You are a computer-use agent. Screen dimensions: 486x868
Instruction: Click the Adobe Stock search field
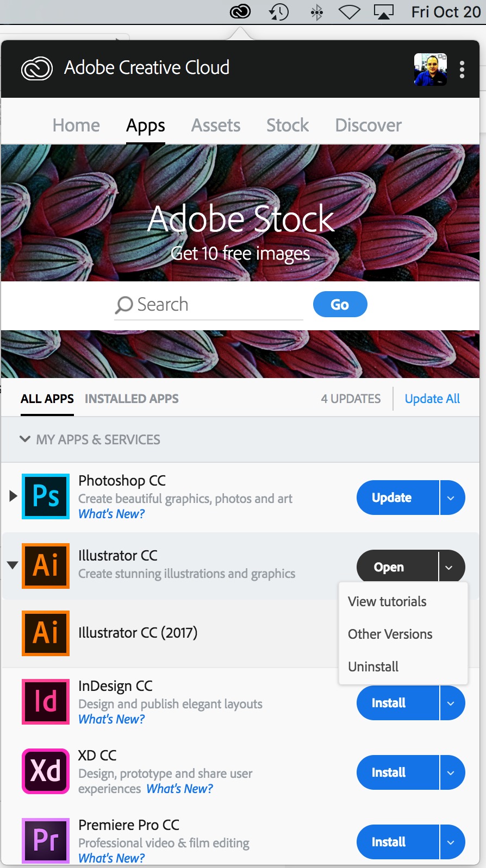[x=212, y=305]
